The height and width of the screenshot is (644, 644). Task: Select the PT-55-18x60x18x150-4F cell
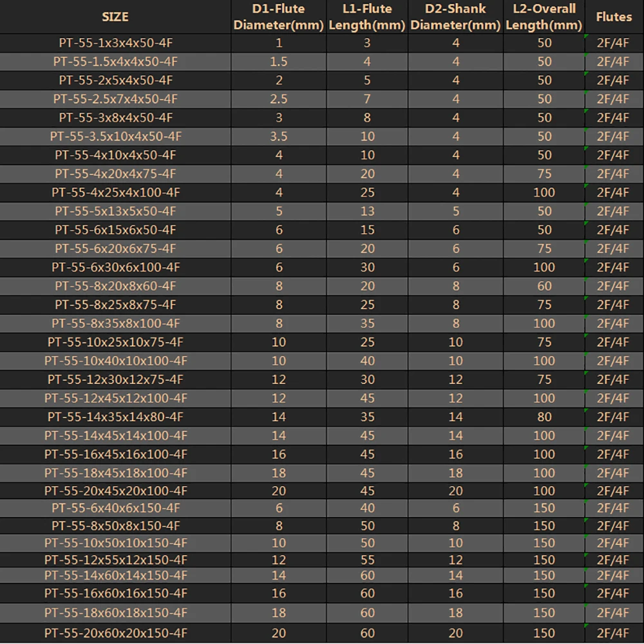[115, 613]
